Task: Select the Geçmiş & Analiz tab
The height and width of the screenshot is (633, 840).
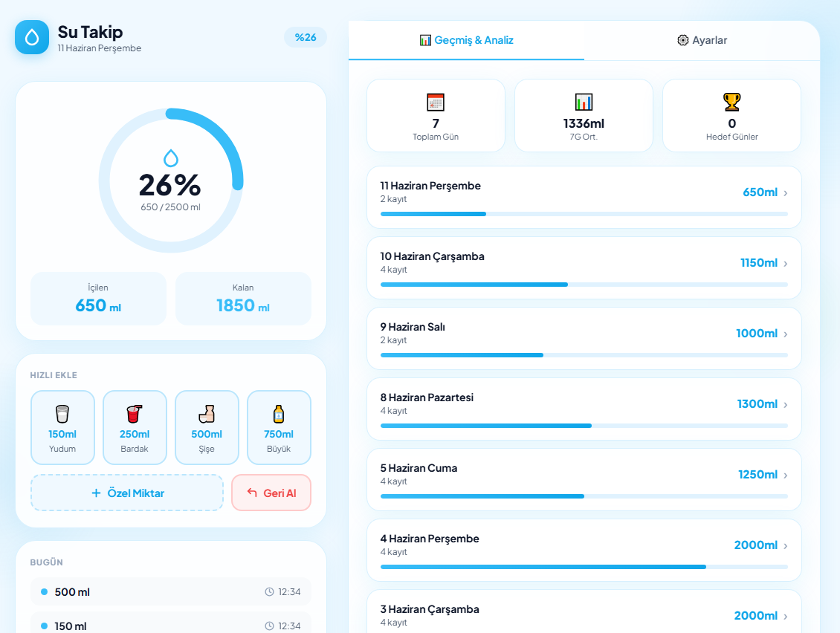Action: click(466, 40)
